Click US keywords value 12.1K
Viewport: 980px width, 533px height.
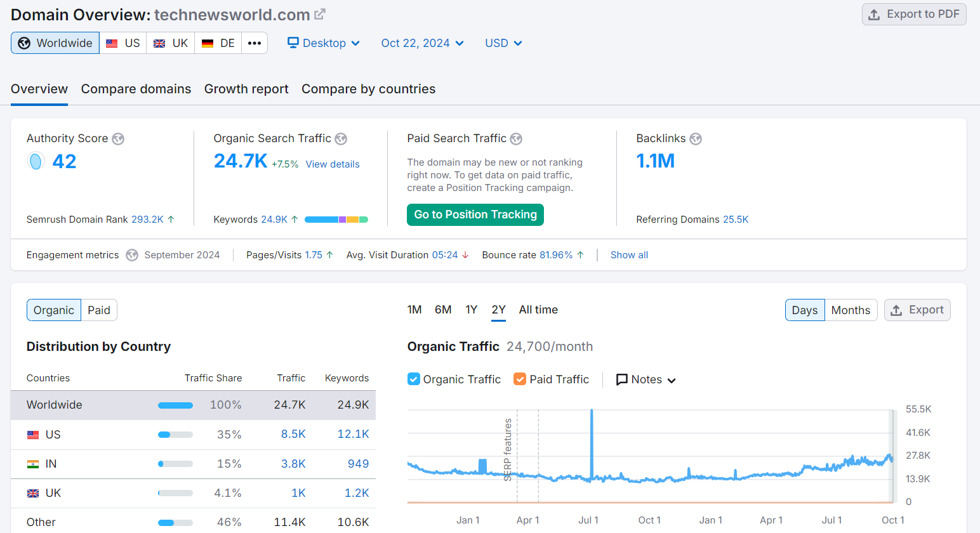[353, 434]
